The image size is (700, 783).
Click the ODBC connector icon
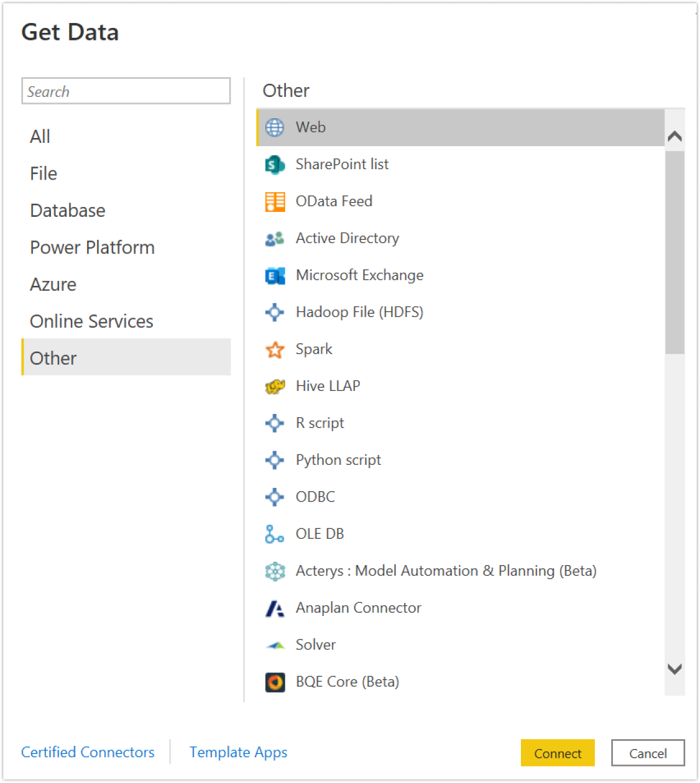(x=274, y=497)
